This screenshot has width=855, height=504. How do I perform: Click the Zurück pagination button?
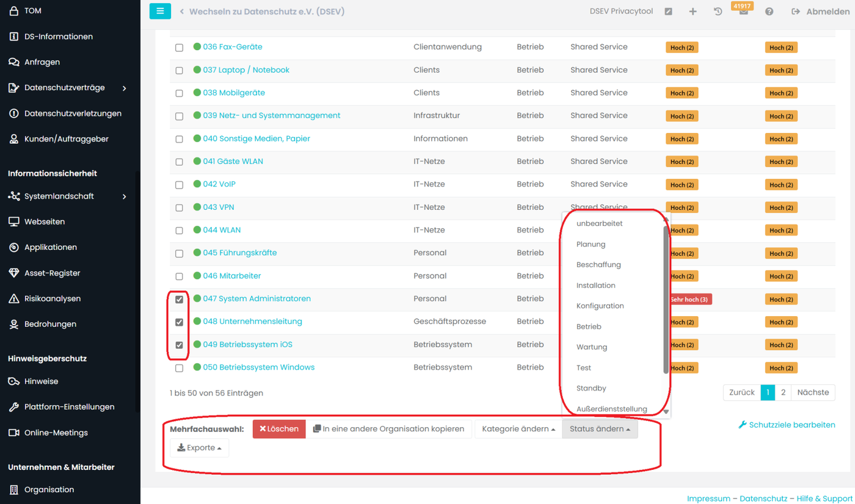pyautogui.click(x=742, y=392)
